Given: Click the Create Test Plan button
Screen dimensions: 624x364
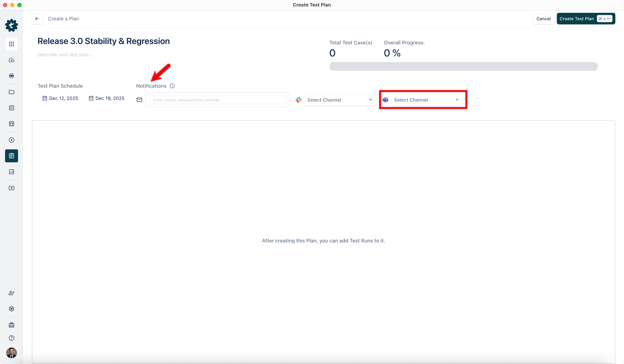Looking at the screenshot, I should [x=586, y=19].
